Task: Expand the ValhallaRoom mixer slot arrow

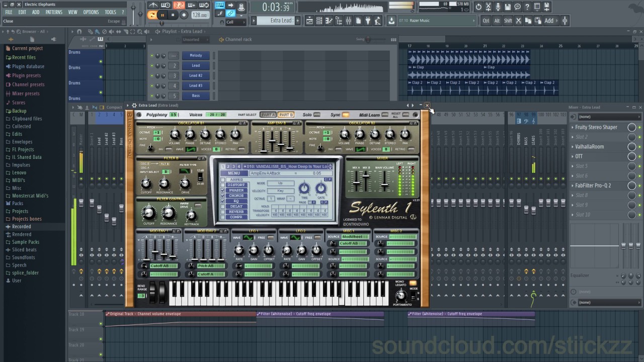Action: (x=573, y=147)
